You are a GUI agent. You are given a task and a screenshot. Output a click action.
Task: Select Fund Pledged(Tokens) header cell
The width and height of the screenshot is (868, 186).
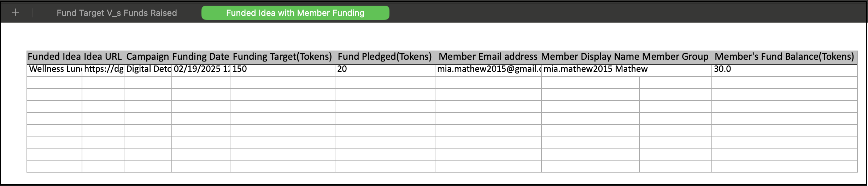(x=385, y=57)
